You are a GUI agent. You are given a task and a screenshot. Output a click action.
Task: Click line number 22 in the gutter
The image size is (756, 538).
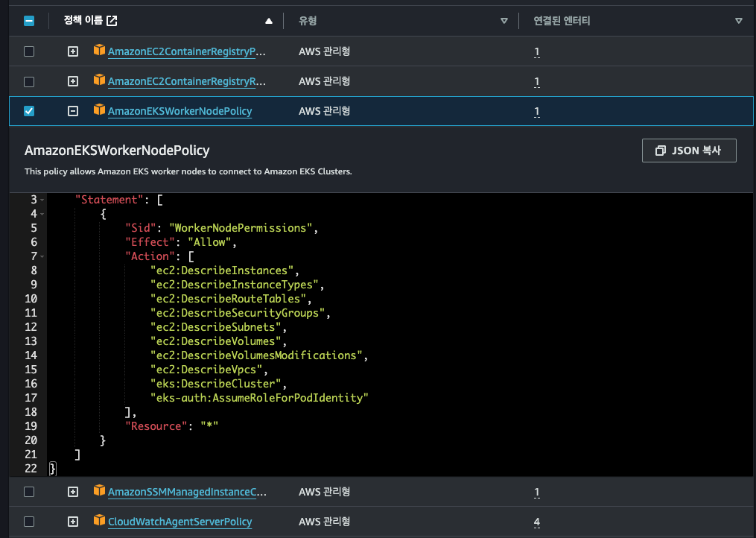31,469
